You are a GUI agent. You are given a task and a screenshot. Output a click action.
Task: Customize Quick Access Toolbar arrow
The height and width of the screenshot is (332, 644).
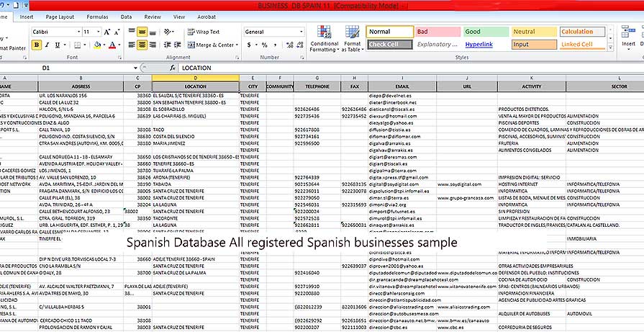pos(26,5)
